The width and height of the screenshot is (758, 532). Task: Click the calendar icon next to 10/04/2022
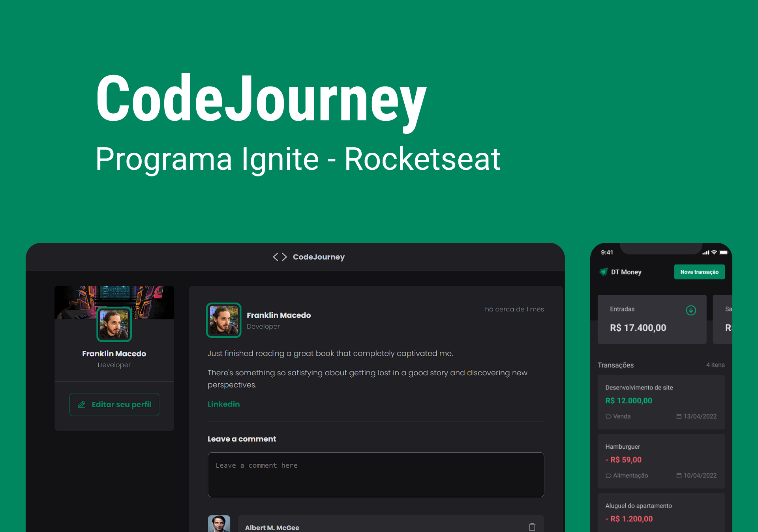tap(679, 476)
